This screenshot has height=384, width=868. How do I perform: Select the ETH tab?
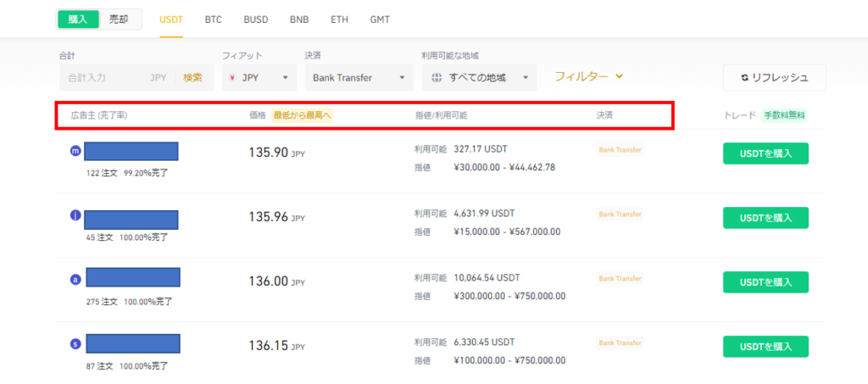pos(338,19)
